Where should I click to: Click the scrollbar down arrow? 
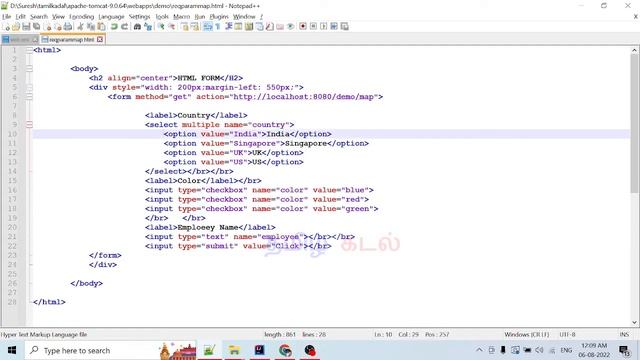(x=634, y=322)
